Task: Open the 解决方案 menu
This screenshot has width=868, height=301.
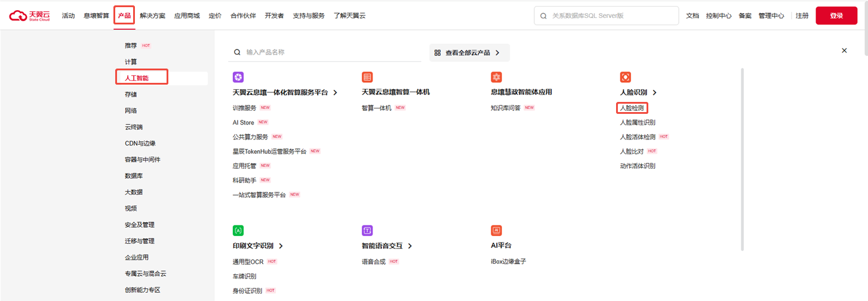Action: click(152, 15)
